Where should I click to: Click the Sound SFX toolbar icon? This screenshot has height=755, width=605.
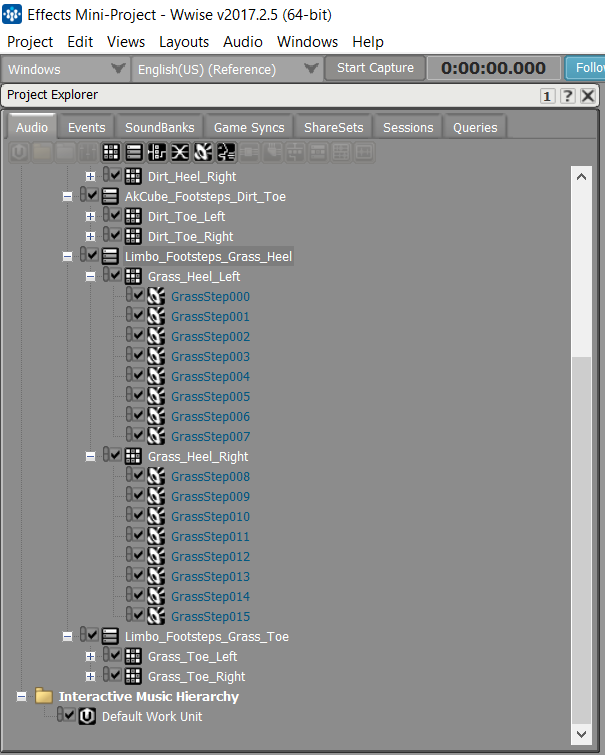pyautogui.click(x=203, y=153)
